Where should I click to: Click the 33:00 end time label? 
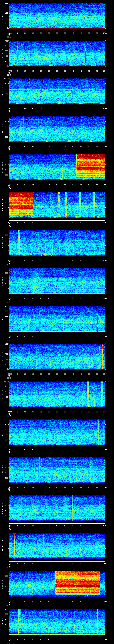coord(105,639)
